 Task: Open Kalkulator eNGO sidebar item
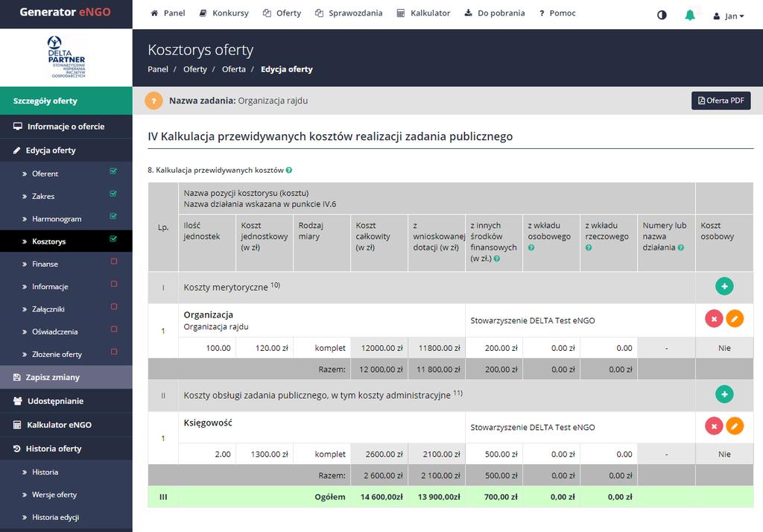click(x=66, y=425)
